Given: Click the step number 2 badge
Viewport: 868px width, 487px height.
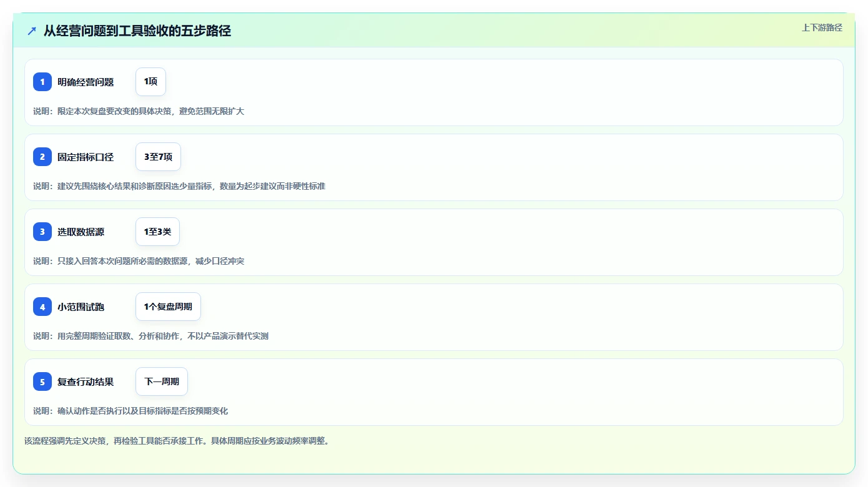Looking at the screenshot, I should [42, 157].
